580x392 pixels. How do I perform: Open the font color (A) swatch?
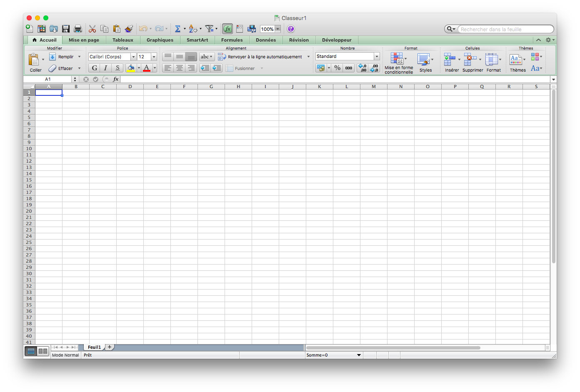(x=147, y=67)
